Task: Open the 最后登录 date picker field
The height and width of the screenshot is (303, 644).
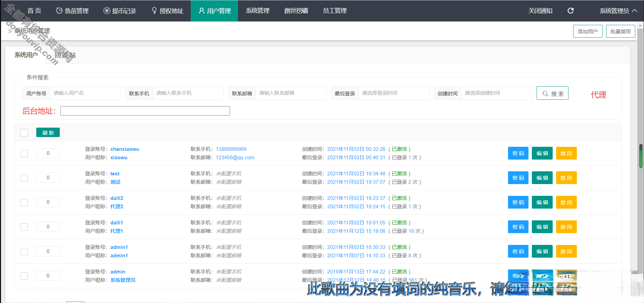Action: [x=394, y=93]
